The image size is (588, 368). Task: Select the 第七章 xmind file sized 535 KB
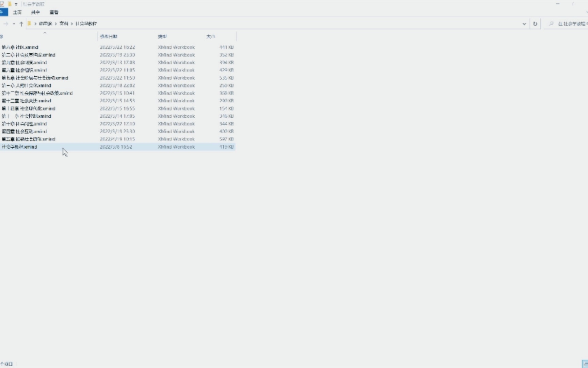pyautogui.click(x=35, y=78)
